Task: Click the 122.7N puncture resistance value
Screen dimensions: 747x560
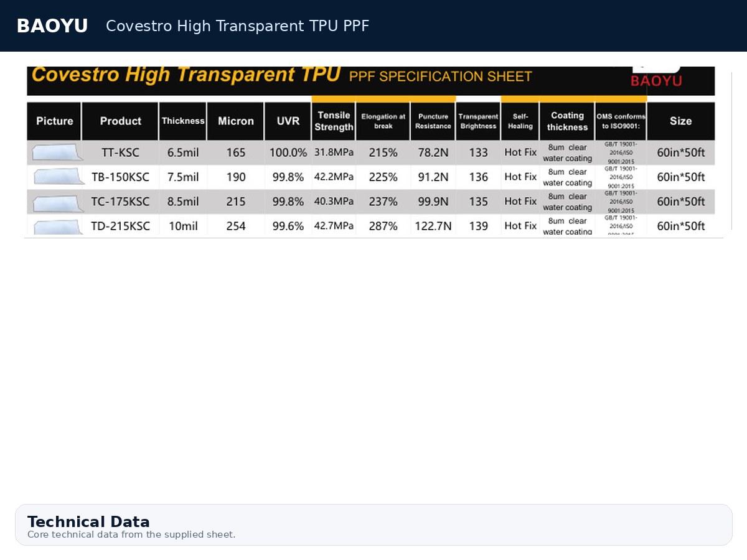Action: pyautogui.click(x=433, y=226)
